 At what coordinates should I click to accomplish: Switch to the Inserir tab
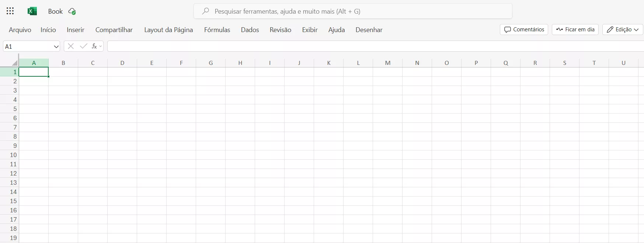click(76, 30)
